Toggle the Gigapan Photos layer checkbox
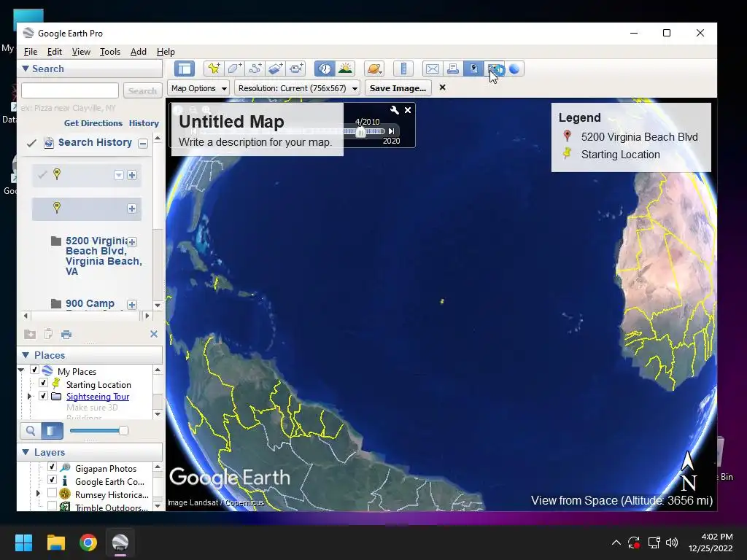 53,467
